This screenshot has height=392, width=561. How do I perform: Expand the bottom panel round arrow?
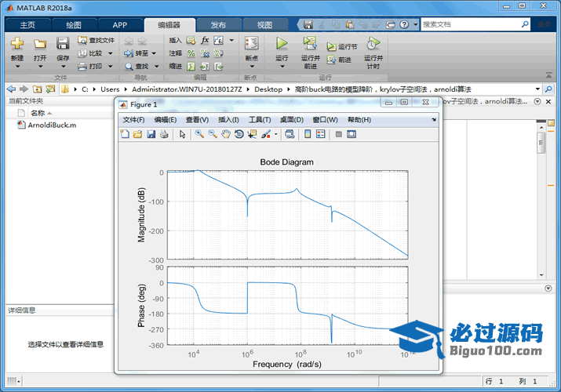548,289
